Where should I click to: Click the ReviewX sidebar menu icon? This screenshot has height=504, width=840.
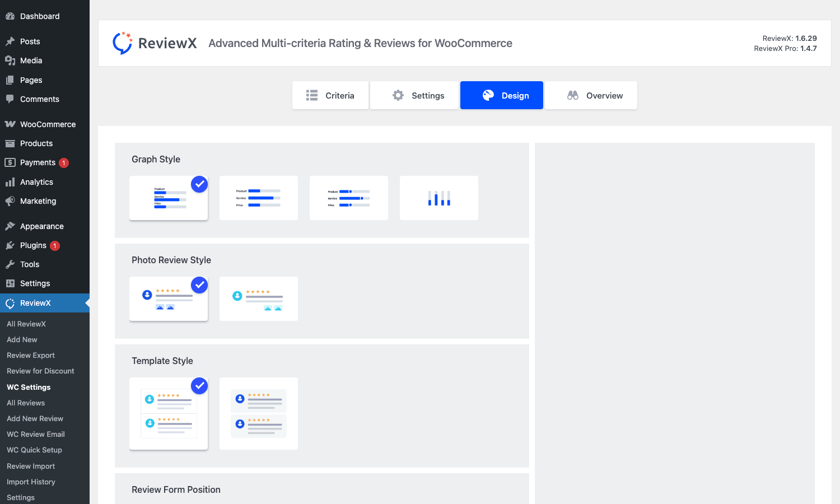coord(10,303)
